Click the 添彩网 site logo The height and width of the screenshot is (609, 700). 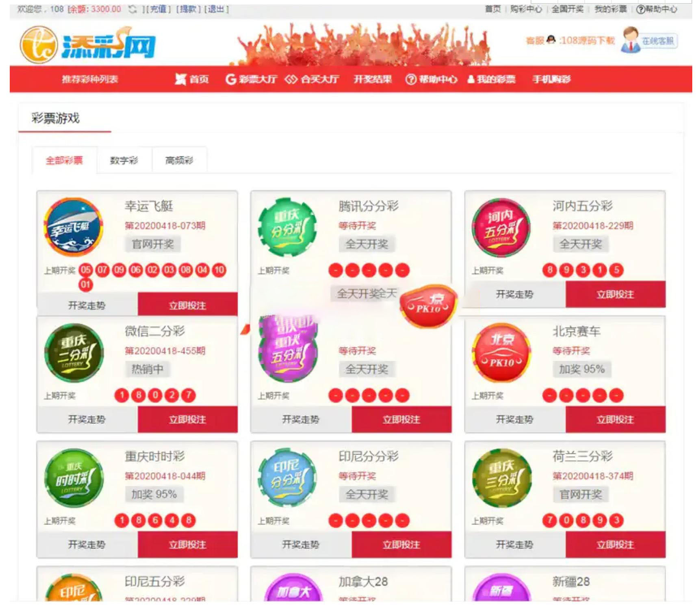88,45
